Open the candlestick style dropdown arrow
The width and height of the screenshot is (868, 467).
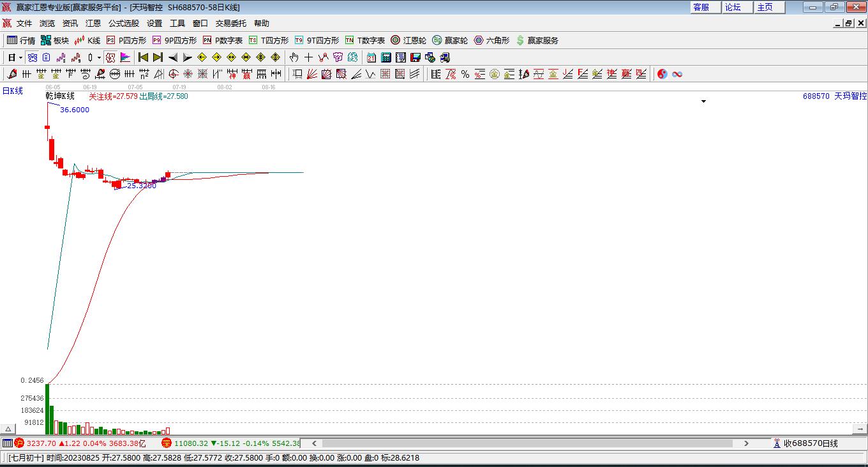pyautogui.click(x=99, y=57)
